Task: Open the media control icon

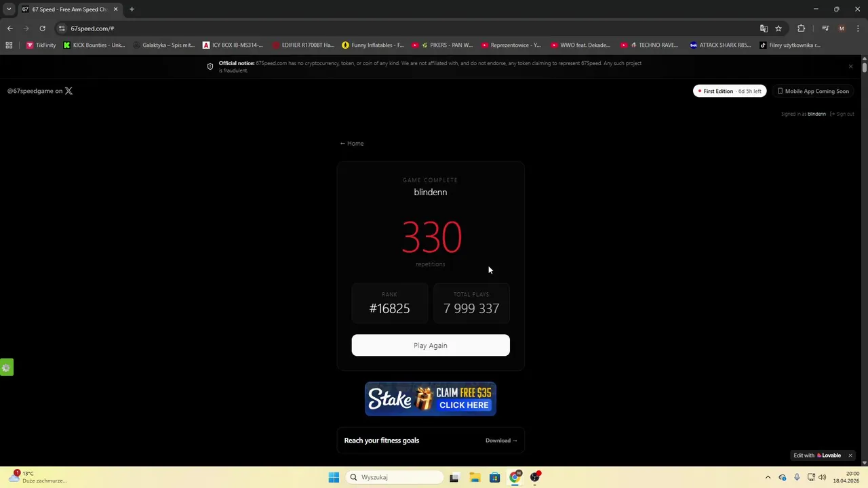Action: point(825,28)
